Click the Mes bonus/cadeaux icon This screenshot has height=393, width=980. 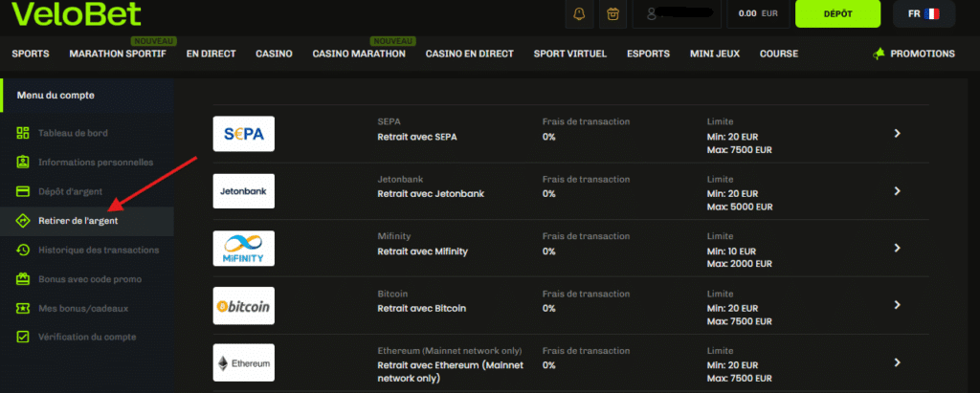point(23,308)
